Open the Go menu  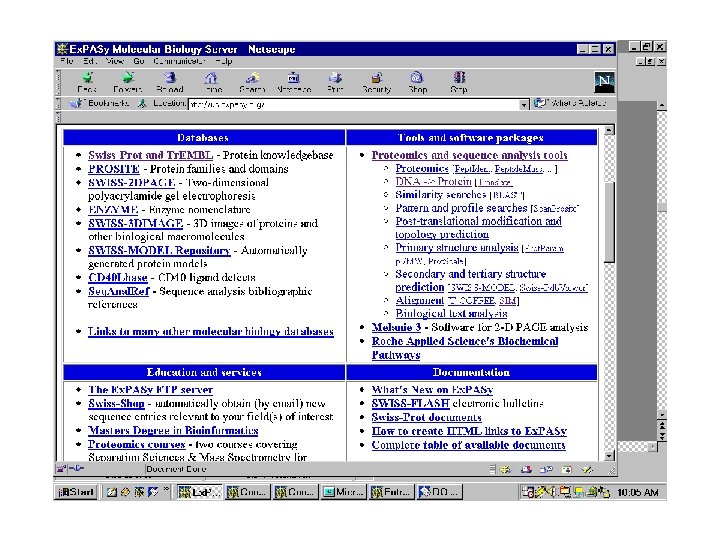139,61
